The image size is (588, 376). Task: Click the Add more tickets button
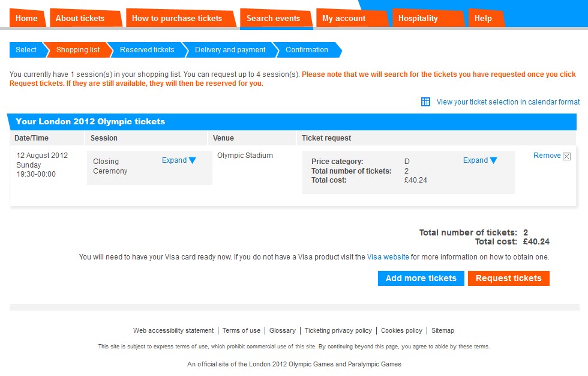coord(421,278)
